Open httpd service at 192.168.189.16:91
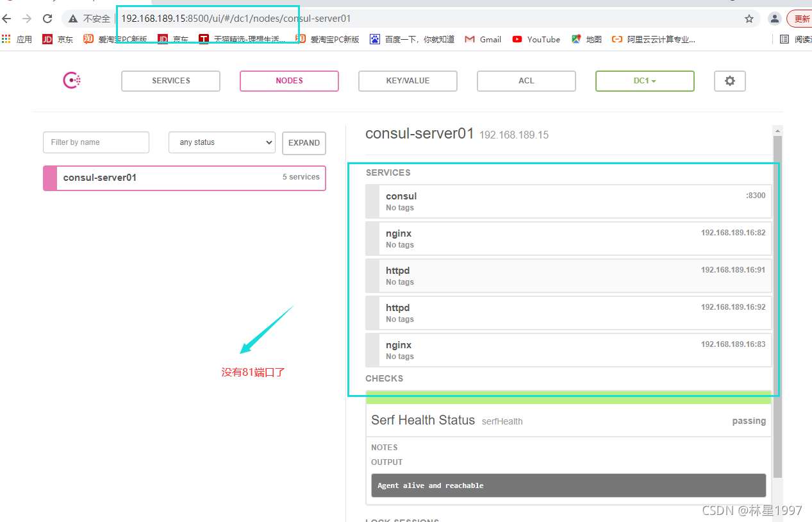This screenshot has height=522, width=812. pyautogui.click(x=568, y=276)
